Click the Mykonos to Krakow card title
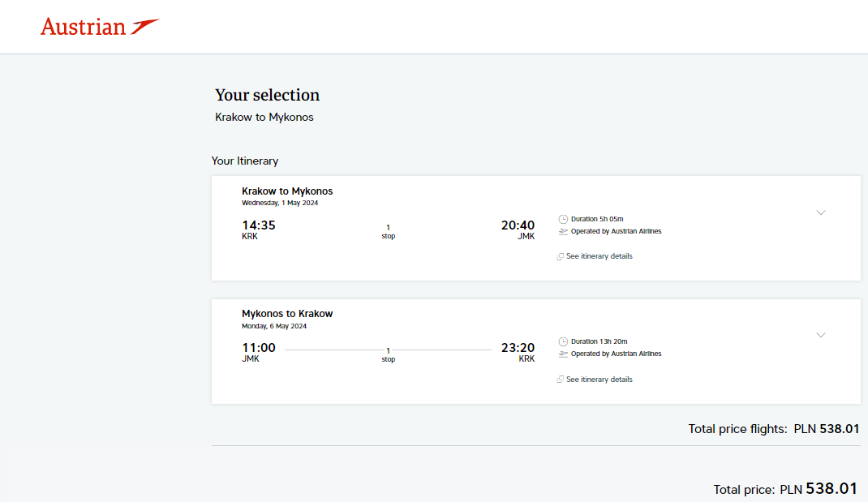The height and width of the screenshot is (502, 868). click(x=287, y=313)
